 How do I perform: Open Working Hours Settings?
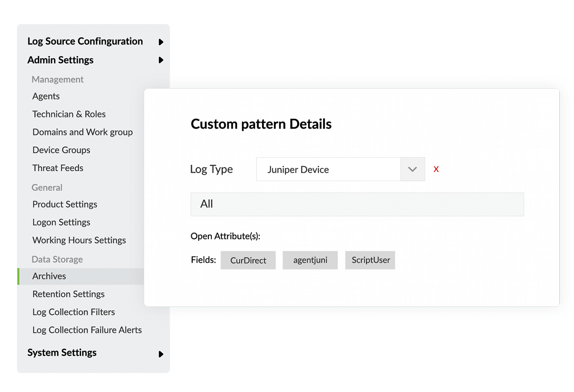click(79, 240)
